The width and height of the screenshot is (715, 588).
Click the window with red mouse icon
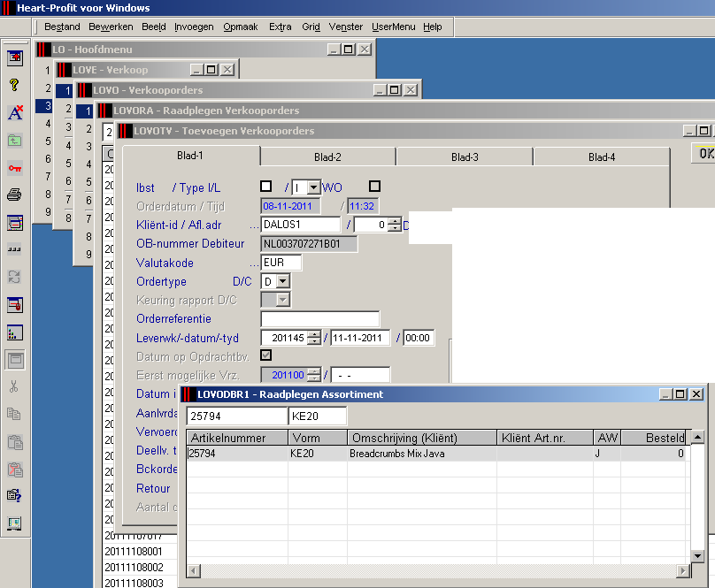[14, 305]
